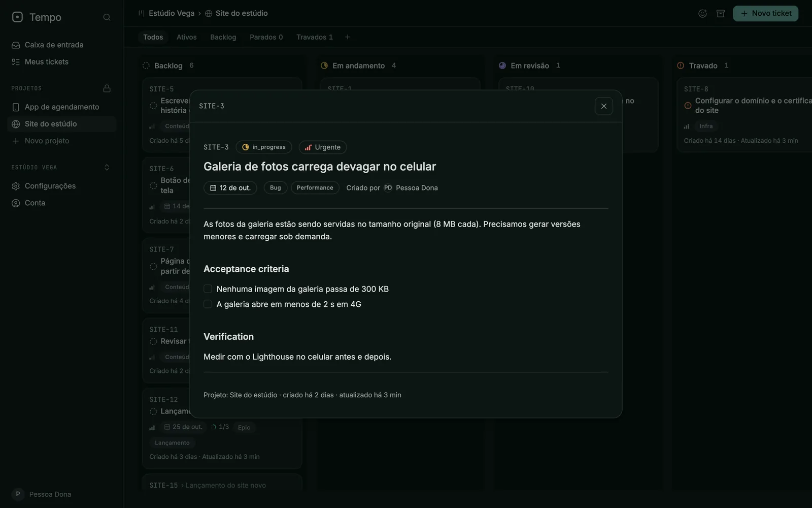Screen dimensions: 812x508
Task: Go to Meus tickets
Action: [62, 61]
